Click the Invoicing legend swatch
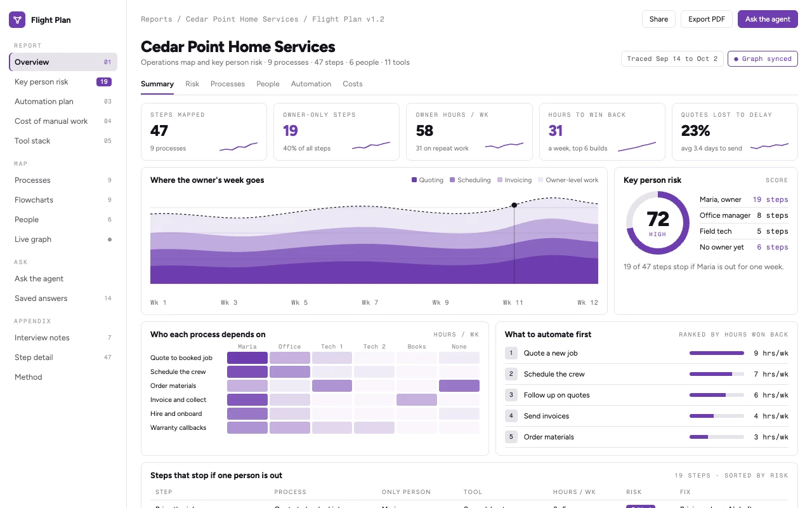Screen dimensions: 812x508 tap(501, 180)
